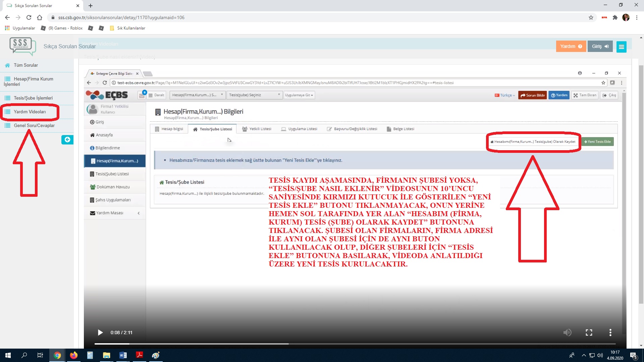Open Tüm Sorular menu item
644x362 pixels.
click(26, 65)
